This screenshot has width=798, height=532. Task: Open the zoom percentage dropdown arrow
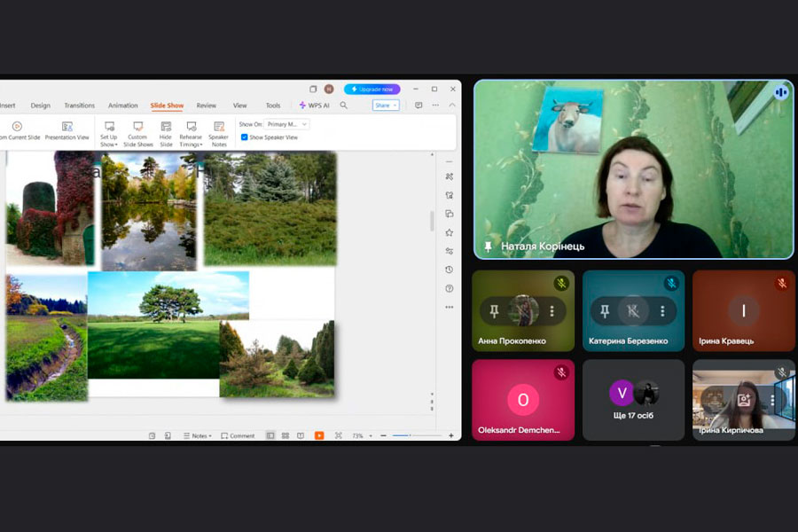point(371,436)
